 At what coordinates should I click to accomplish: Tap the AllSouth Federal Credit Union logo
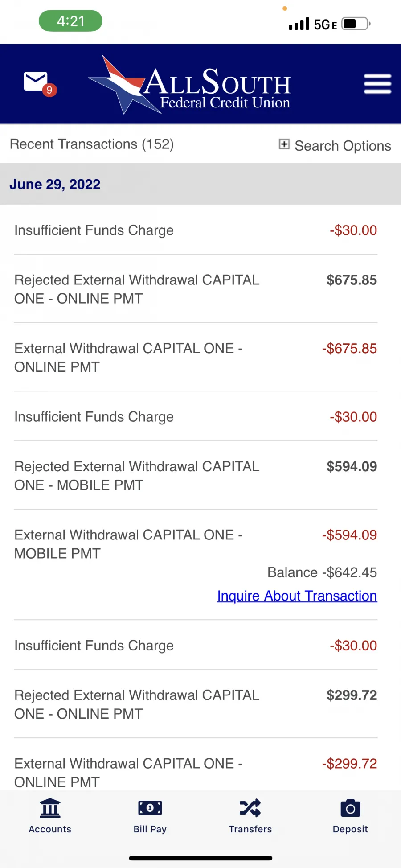tap(190, 84)
